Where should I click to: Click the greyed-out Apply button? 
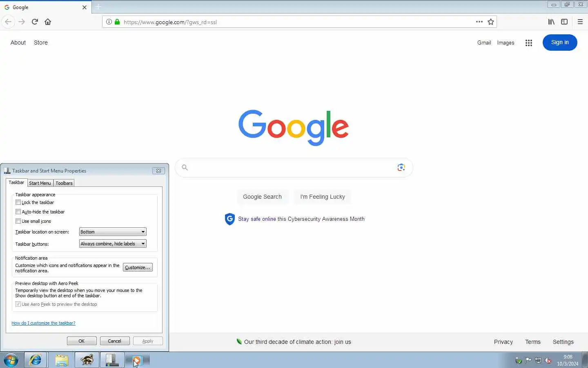tap(148, 341)
